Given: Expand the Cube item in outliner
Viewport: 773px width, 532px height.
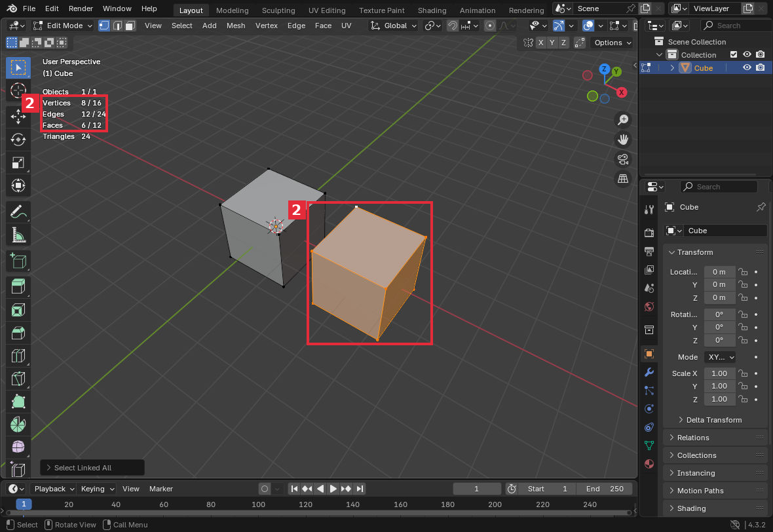Looking at the screenshot, I should [672, 68].
